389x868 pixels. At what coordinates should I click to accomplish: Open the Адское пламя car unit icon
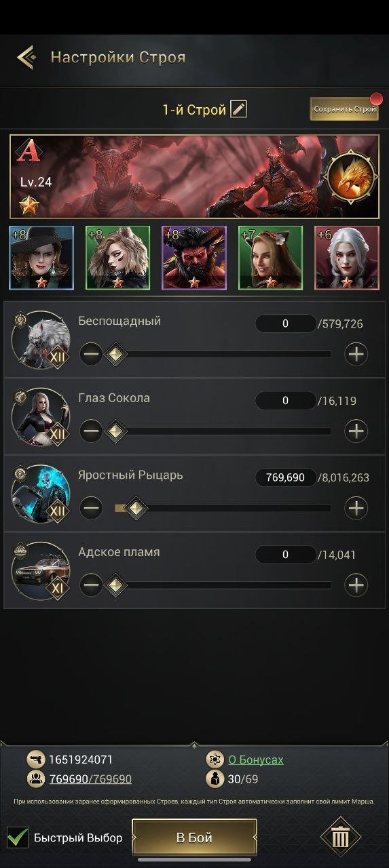[41, 571]
